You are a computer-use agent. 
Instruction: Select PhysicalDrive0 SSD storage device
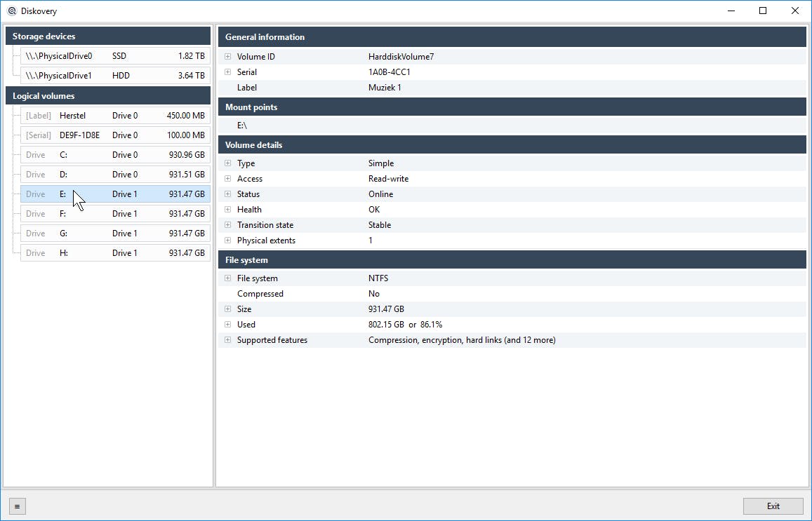115,56
